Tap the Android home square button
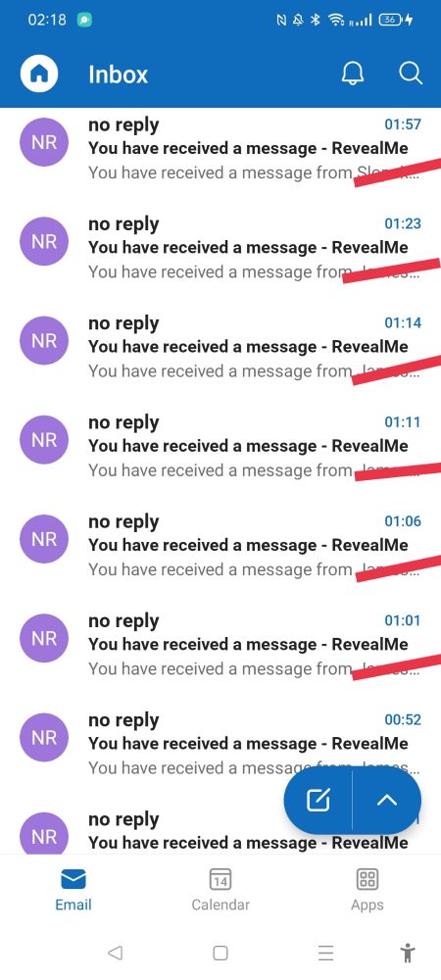 (x=220, y=953)
